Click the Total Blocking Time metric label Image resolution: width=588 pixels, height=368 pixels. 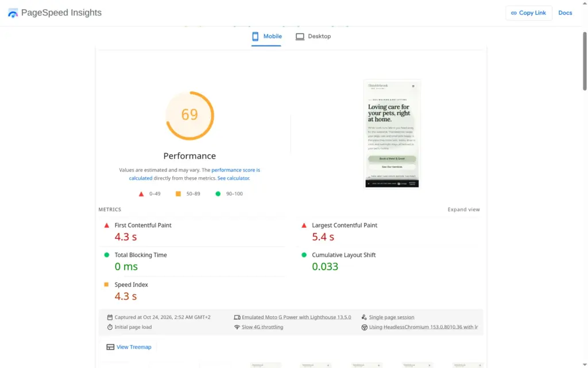(141, 255)
